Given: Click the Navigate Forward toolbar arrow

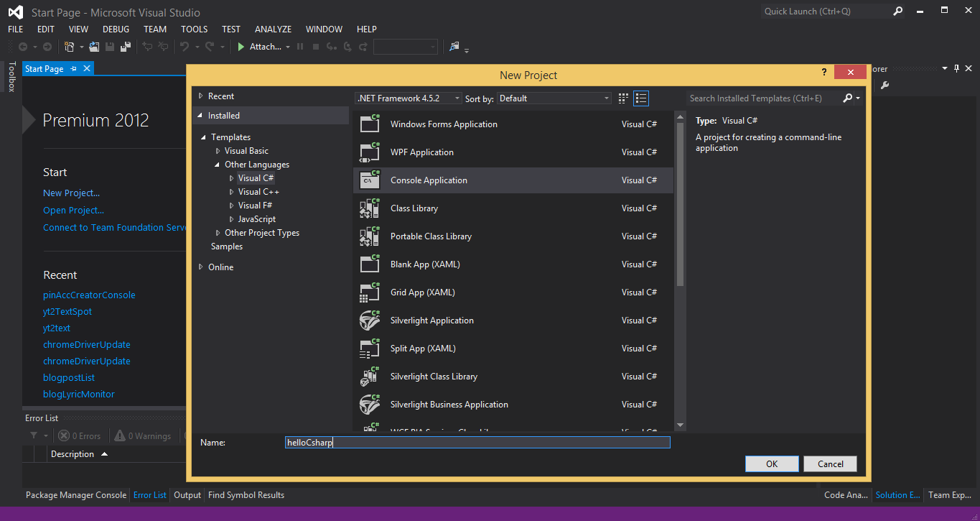Looking at the screenshot, I should [x=47, y=47].
